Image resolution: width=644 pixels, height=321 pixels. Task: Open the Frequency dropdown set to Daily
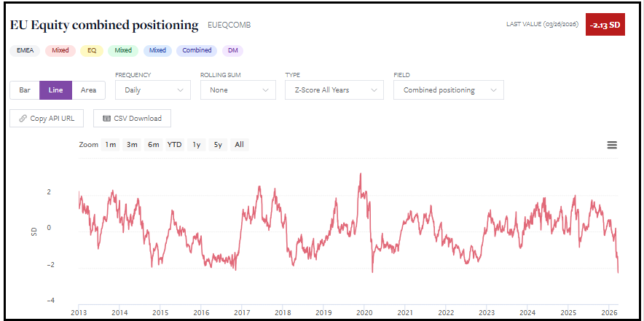click(153, 90)
